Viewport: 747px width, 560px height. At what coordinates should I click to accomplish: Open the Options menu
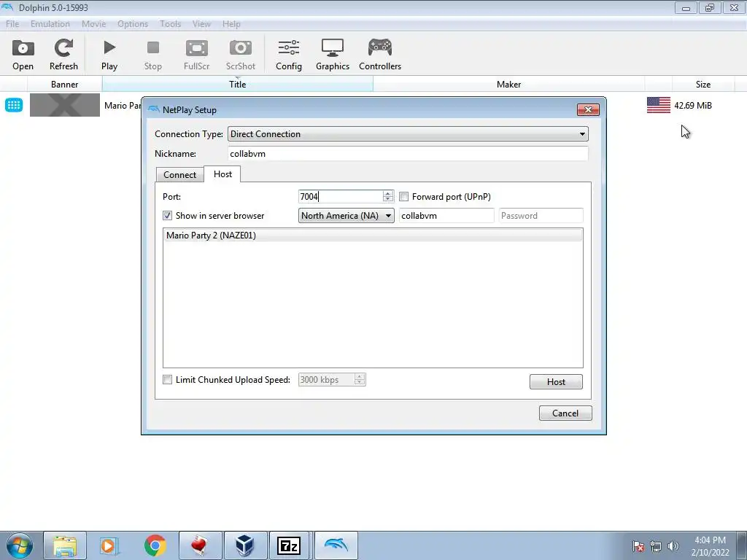pos(133,24)
